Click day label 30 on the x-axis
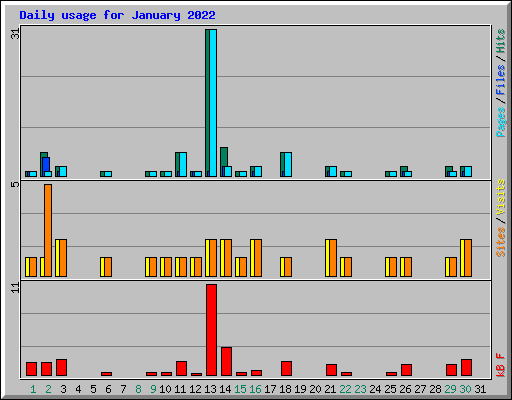512x400 pixels. [x=465, y=389]
